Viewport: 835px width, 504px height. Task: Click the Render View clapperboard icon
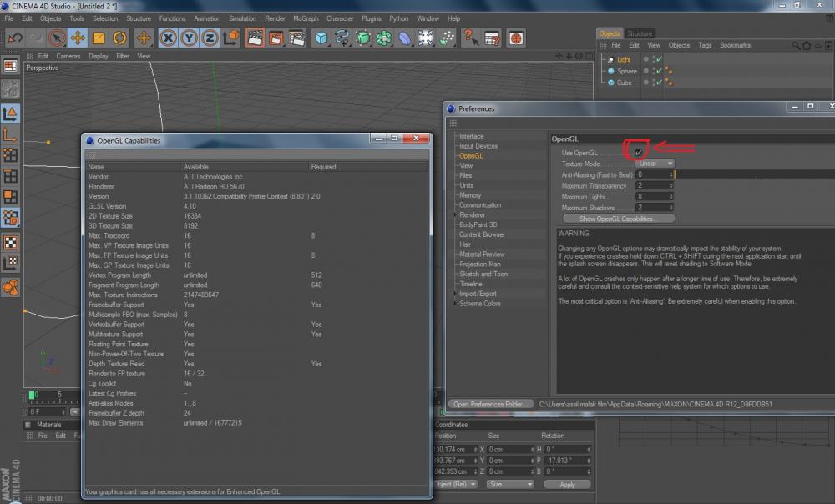click(x=255, y=38)
